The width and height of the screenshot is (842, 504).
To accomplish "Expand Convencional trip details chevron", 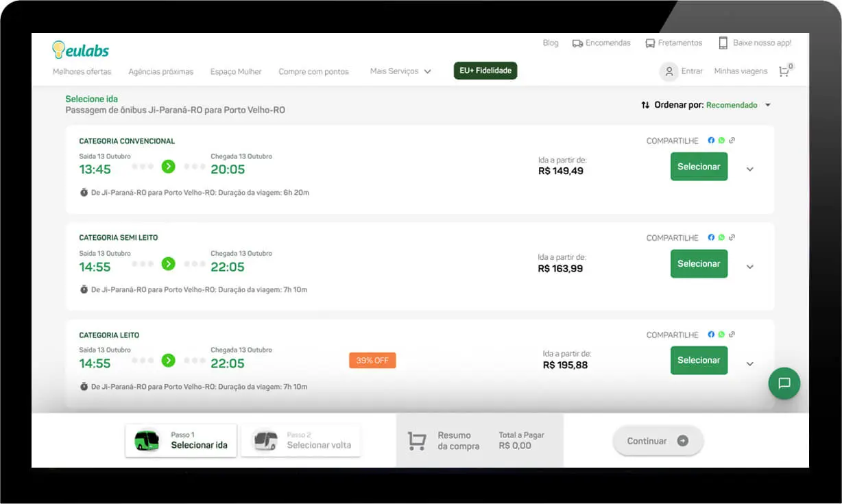I will tap(749, 169).
